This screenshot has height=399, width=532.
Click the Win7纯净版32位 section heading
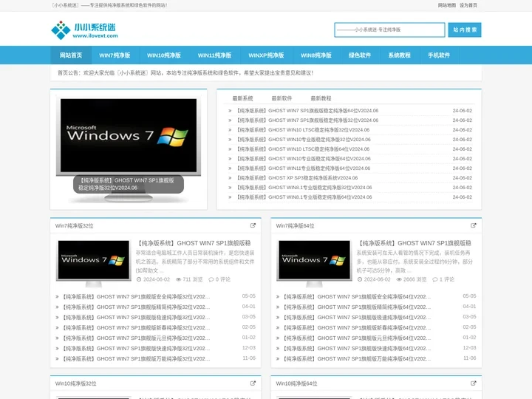(75, 225)
